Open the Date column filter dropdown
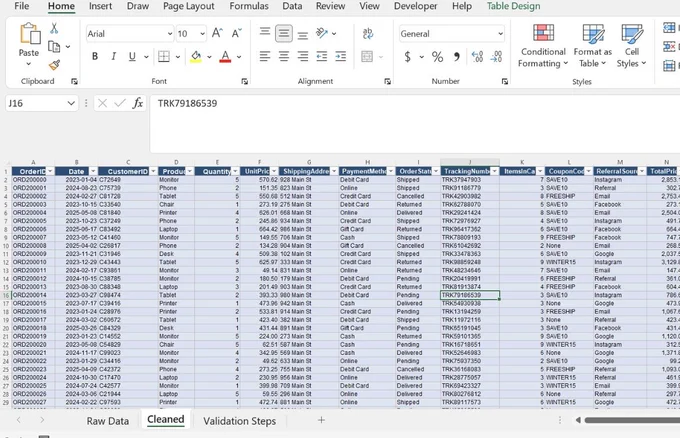This screenshot has width=680, height=438. click(93, 171)
